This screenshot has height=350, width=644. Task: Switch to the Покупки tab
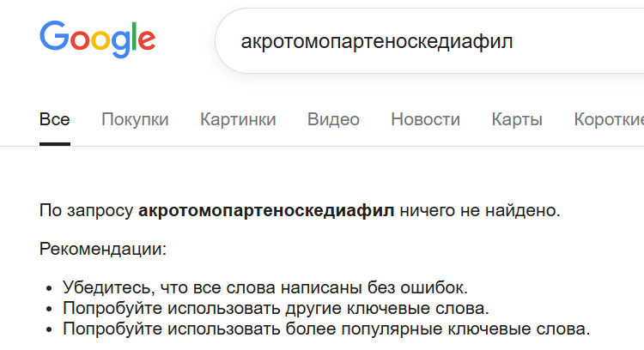pyautogui.click(x=135, y=119)
